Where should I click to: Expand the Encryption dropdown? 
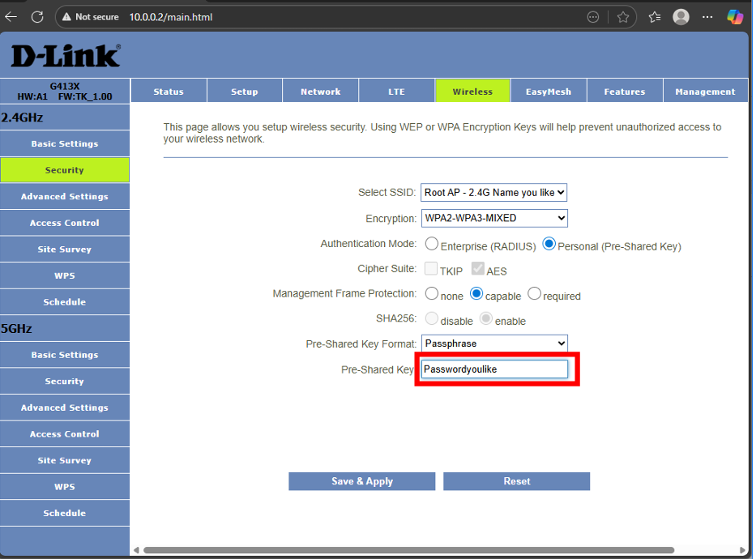(494, 218)
